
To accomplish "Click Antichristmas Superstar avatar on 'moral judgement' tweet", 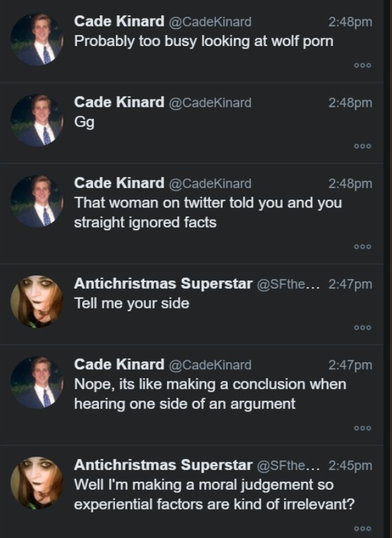I will click(37, 483).
